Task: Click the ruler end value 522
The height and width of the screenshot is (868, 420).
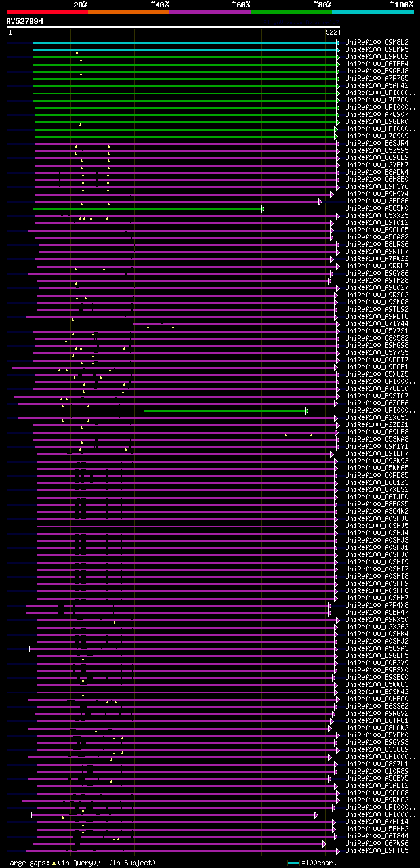Action: (x=331, y=32)
